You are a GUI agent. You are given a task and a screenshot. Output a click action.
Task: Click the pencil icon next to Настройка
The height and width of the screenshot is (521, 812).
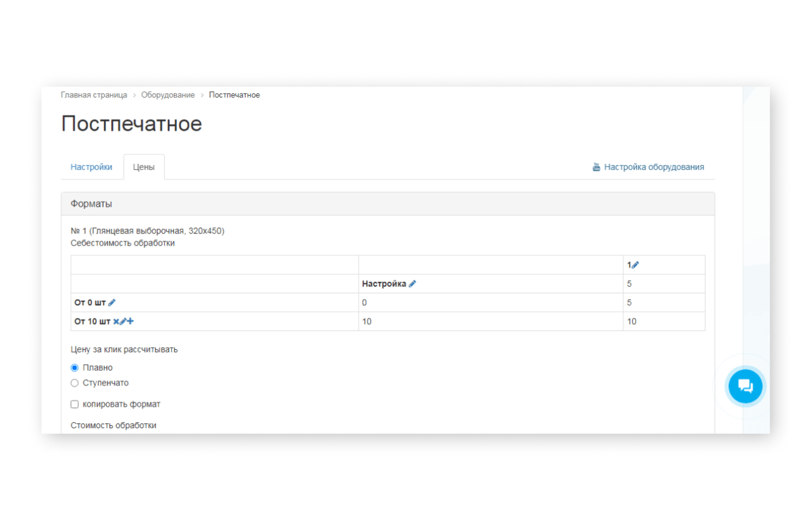pos(413,284)
